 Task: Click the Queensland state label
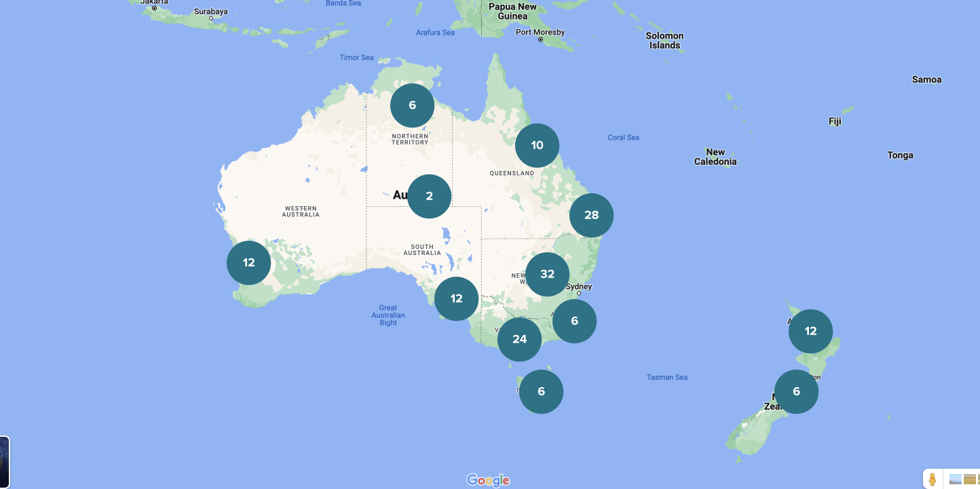click(x=512, y=174)
